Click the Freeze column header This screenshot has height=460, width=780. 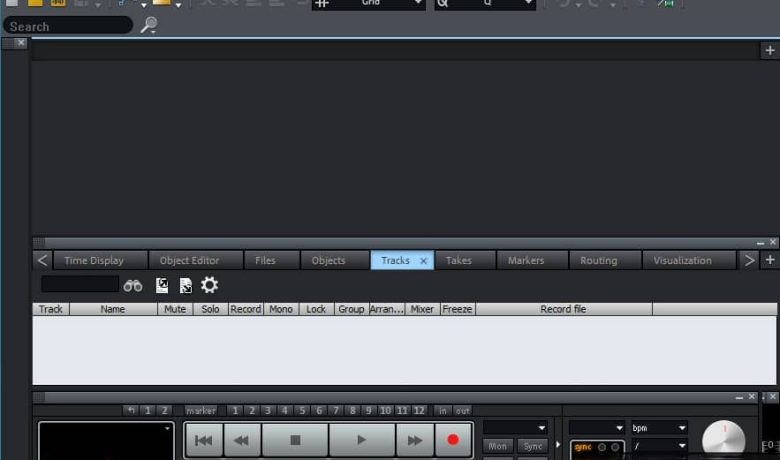coord(457,309)
